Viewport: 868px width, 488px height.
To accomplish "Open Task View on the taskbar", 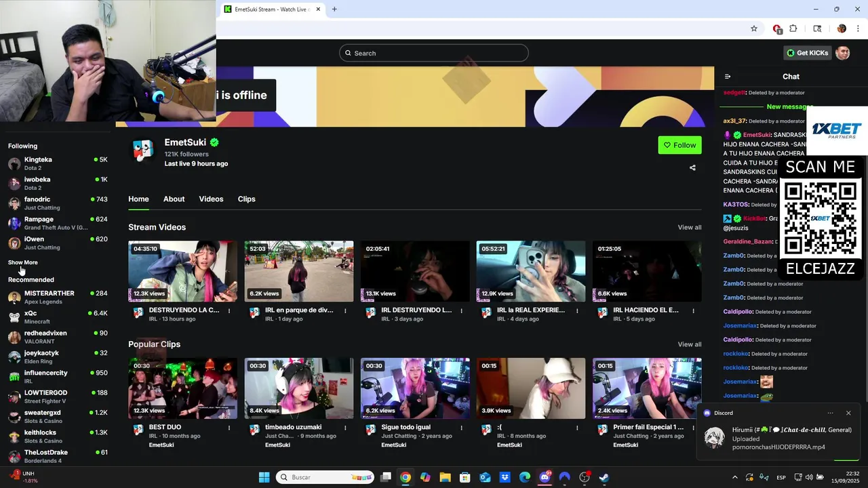I will [x=386, y=477].
